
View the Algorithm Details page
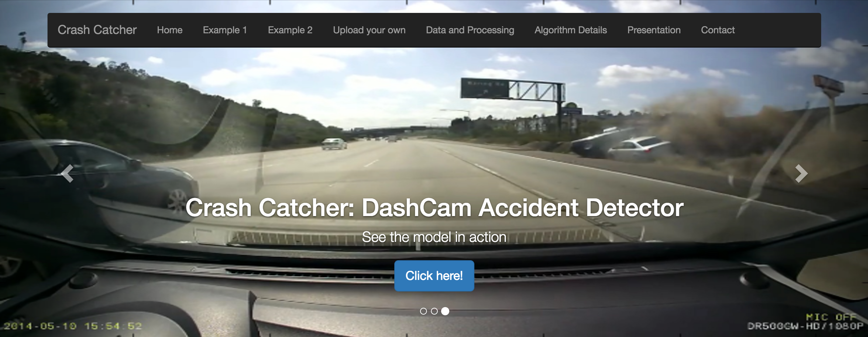point(571,30)
